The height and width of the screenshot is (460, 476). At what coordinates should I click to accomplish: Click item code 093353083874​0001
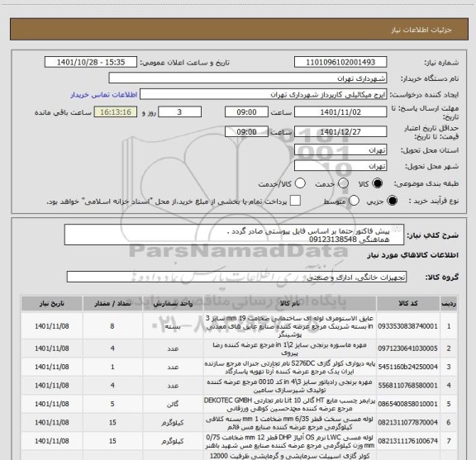coord(407,326)
